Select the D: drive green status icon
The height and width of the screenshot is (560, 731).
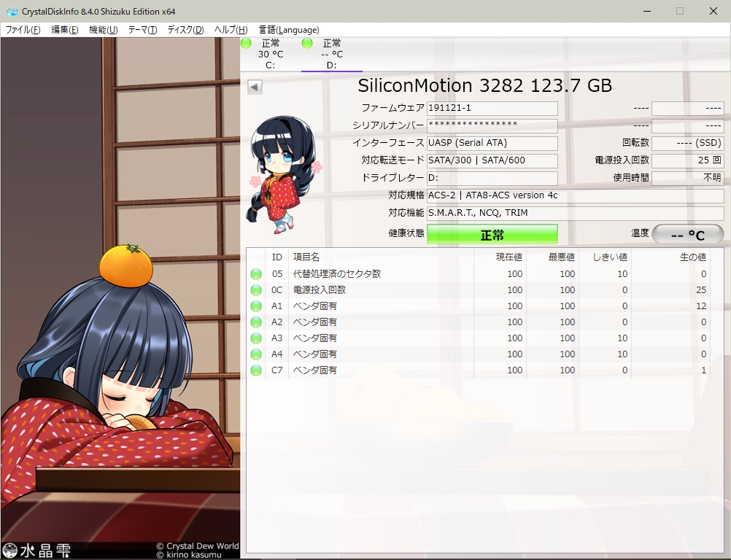(x=306, y=43)
